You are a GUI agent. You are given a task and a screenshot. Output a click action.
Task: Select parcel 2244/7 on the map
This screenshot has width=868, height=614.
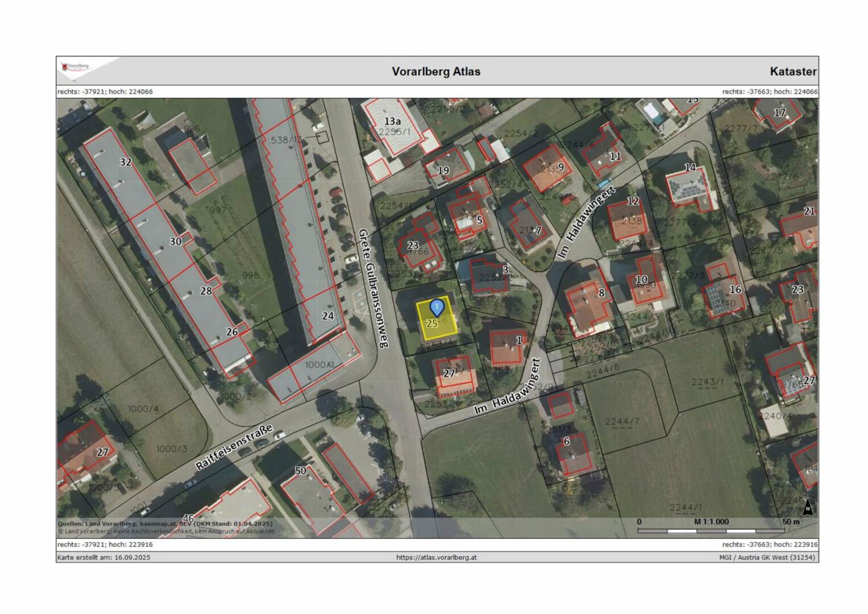pyautogui.click(x=621, y=421)
